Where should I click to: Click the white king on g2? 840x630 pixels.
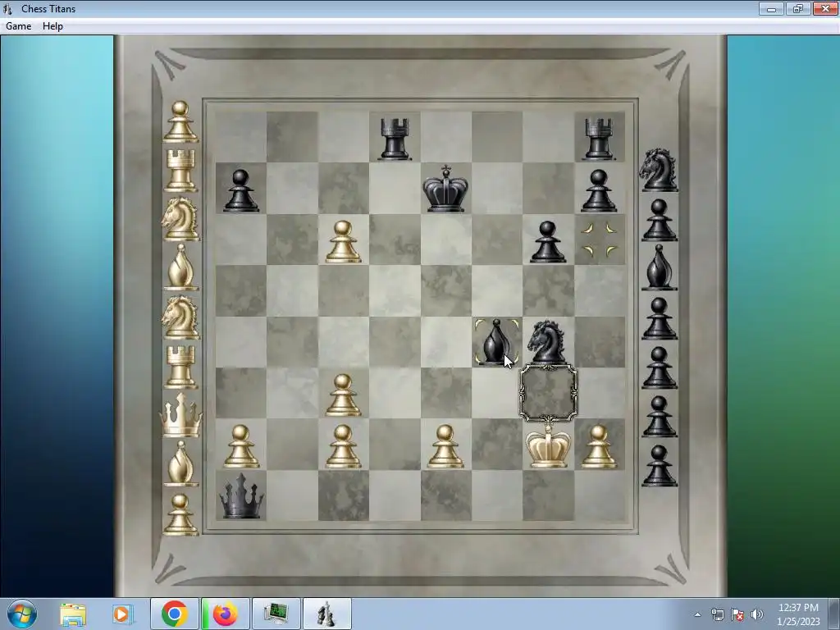pyautogui.click(x=547, y=445)
